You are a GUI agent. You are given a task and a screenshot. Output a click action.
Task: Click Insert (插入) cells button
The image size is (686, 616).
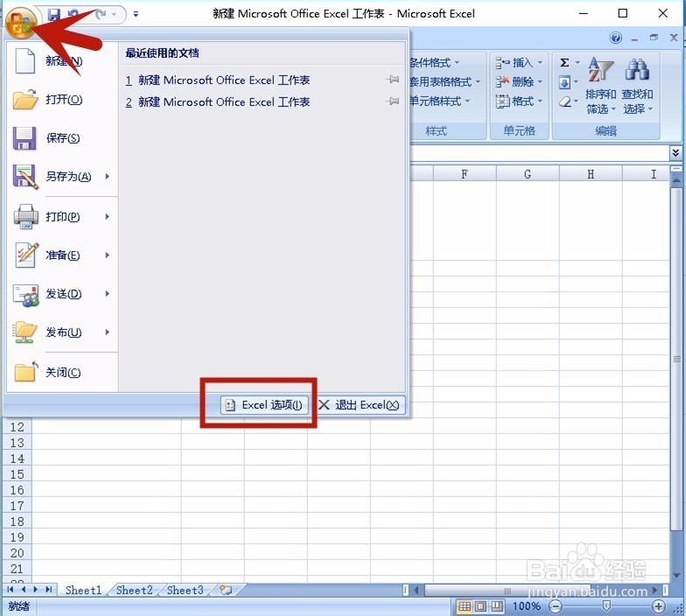[x=519, y=63]
